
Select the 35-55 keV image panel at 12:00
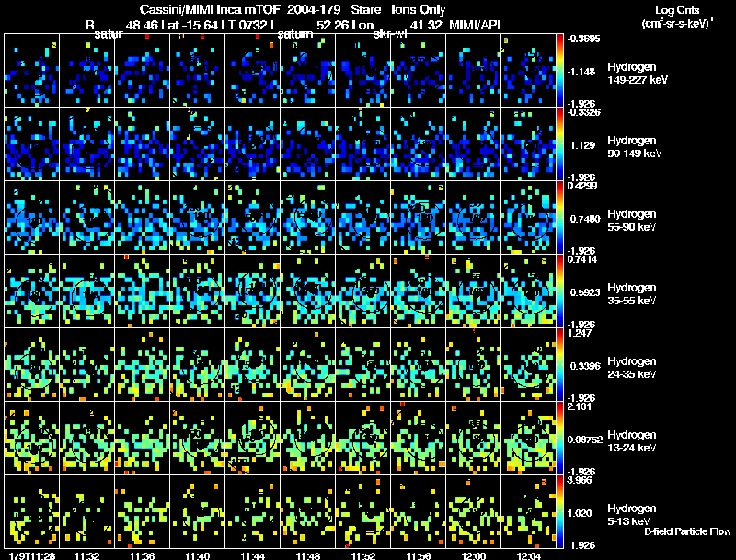[474, 291]
